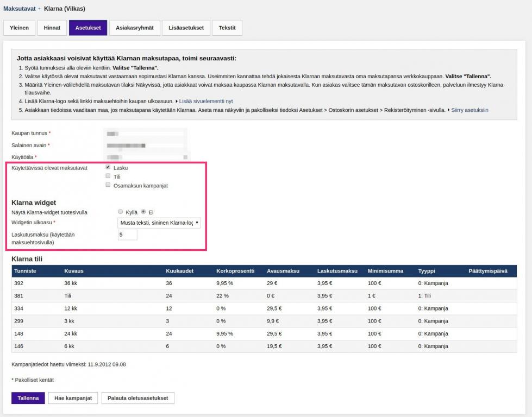The image size is (532, 417).
Task: Click the Hae kampanjat button
Action: (x=73, y=398)
